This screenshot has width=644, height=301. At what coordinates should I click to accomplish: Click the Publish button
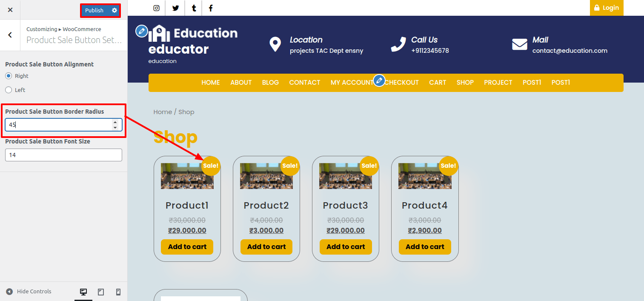pos(94,10)
